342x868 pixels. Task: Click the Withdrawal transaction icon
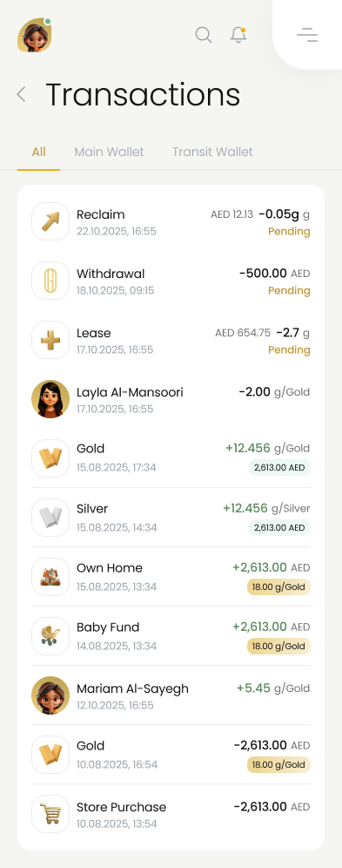[50, 281]
